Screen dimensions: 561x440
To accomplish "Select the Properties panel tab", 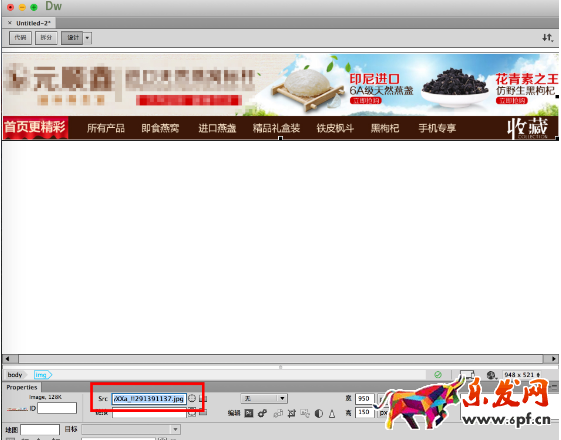I will (22, 387).
